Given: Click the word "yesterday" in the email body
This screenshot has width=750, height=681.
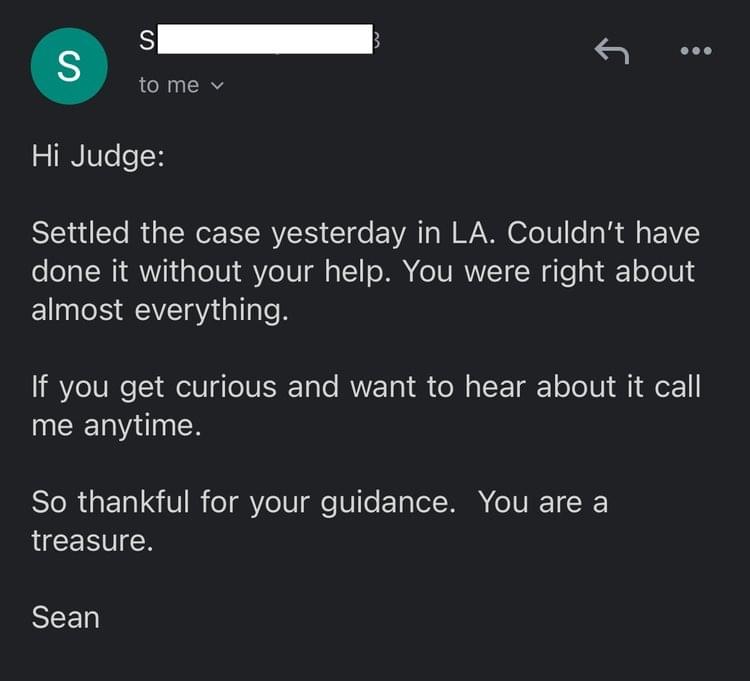Looking at the screenshot, I should pos(339,234).
